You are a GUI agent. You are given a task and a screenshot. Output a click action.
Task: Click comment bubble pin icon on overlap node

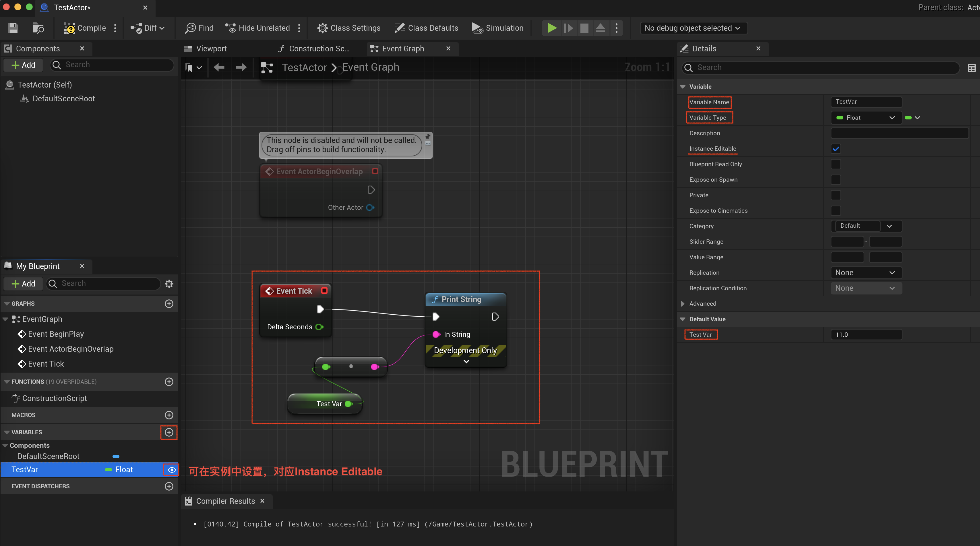click(428, 136)
